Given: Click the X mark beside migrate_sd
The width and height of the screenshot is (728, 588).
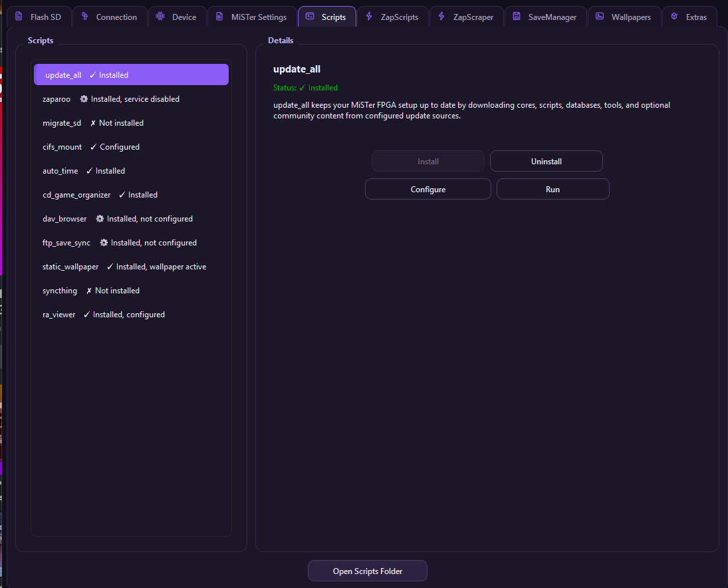Looking at the screenshot, I should (x=93, y=123).
